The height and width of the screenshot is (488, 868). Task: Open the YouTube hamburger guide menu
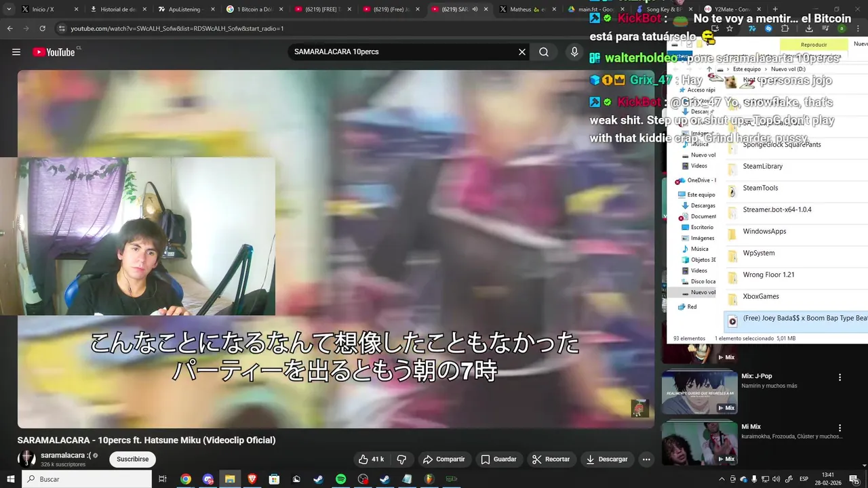click(16, 52)
